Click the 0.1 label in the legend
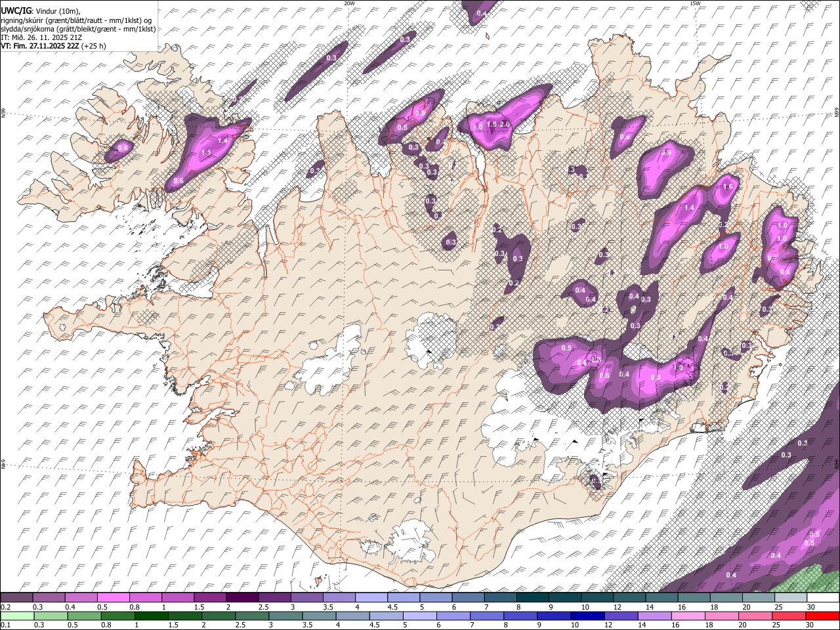 pyautogui.click(x=5, y=625)
